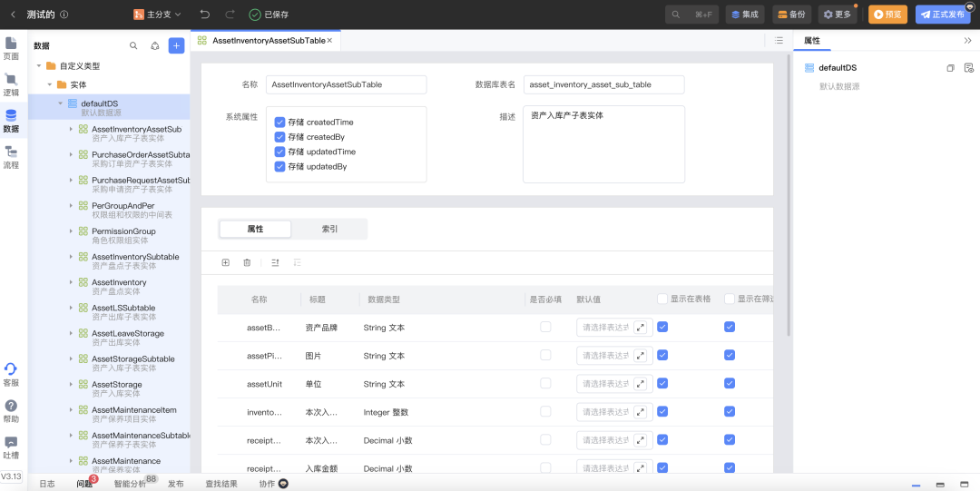Image resolution: width=980 pixels, height=491 pixels.
Task: Open the 主分支 branch dropdown
Action: pos(158,14)
